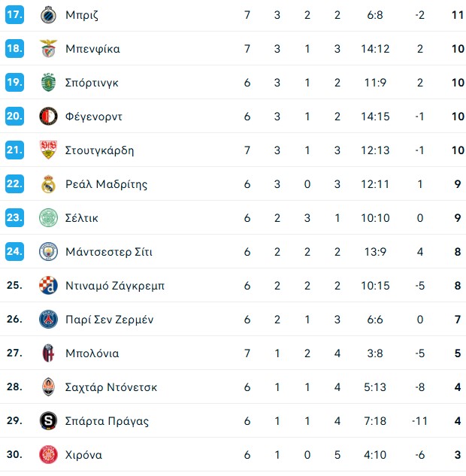Image resolution: width=466 pixels, height=476 pixels.
Task: Open the Ρεάλ Μαδρίτης team link
Action: click(x=106, y=184)
